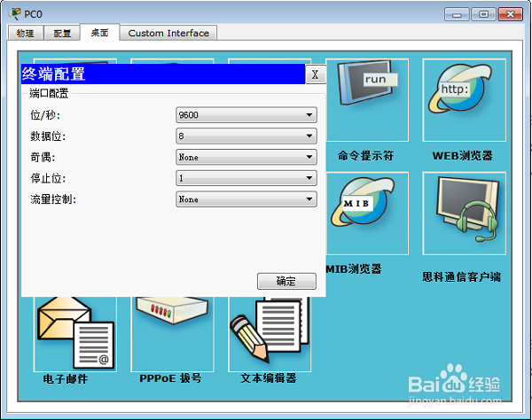Close the PC0 window
The width and height of the screenshot is (532, 420).
(x=511, y=14)
